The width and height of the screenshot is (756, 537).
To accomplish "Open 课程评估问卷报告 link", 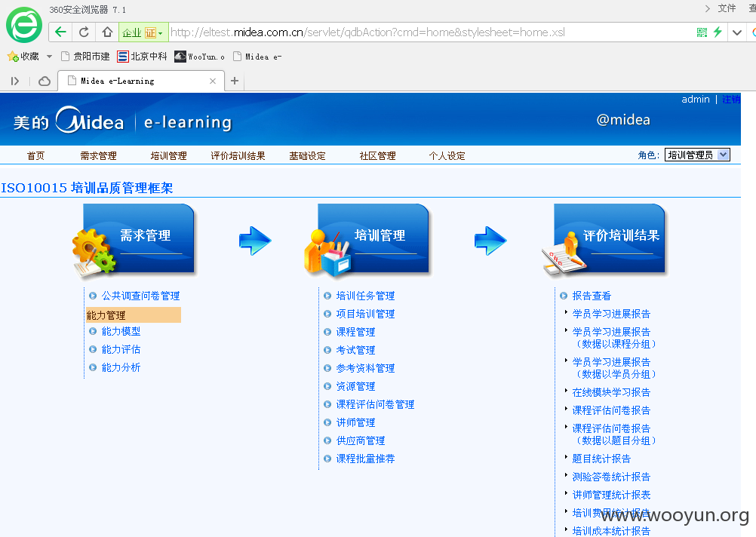I will pos(611,410).
